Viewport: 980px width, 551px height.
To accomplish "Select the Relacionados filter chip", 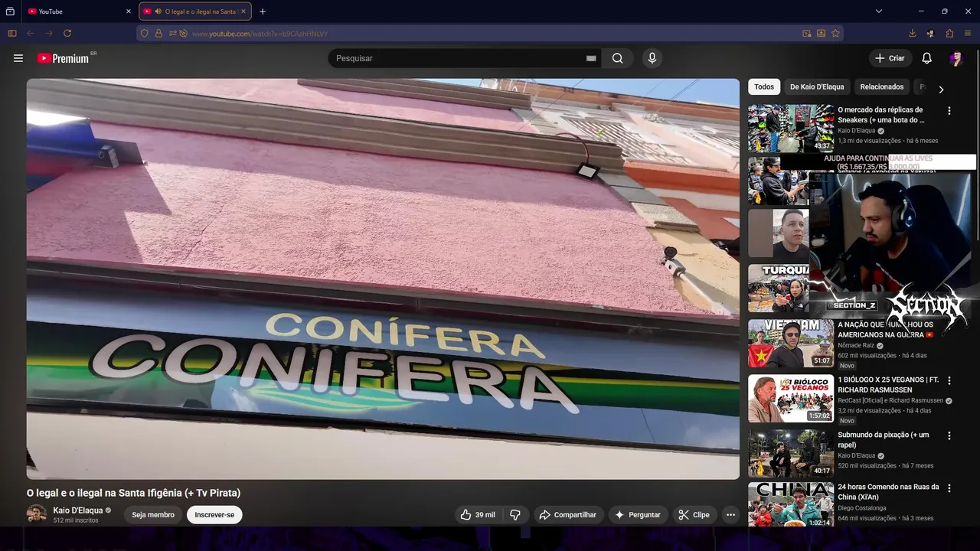I will click(x=882, y=87).
